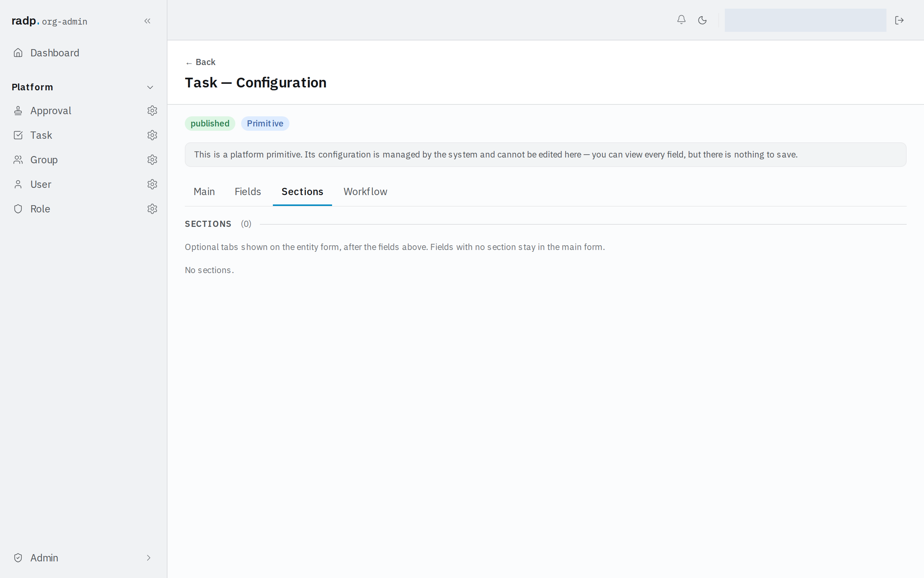Open the Role configuration gear

152,209
